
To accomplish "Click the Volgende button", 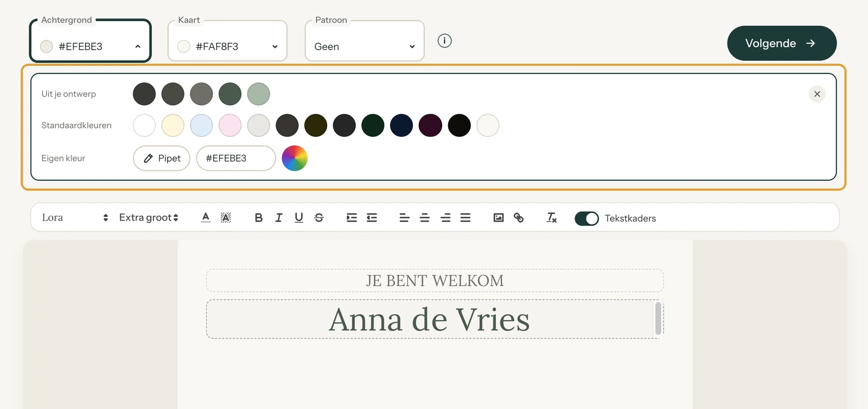I will [782, 43].
